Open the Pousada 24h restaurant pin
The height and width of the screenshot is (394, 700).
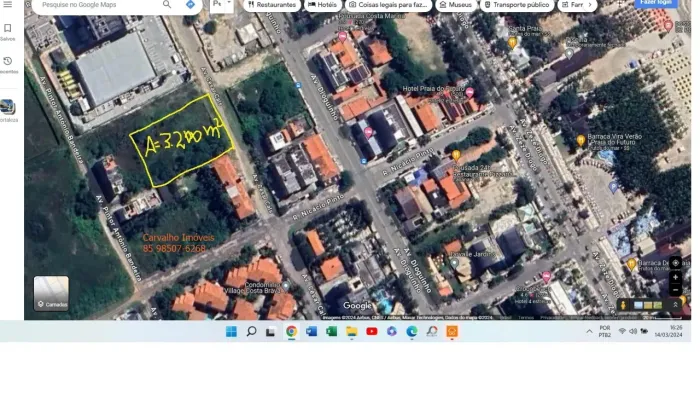[x=456, y=155]
